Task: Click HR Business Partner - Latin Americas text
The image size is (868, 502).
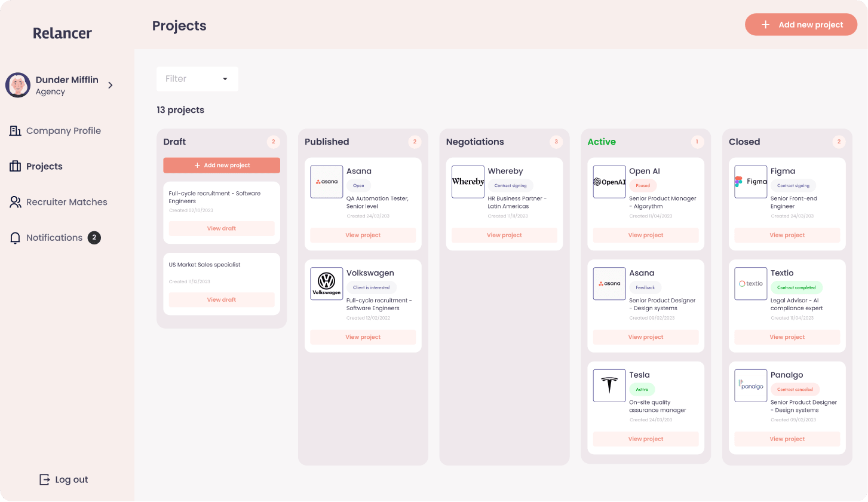Action: [x=517, y=203]
